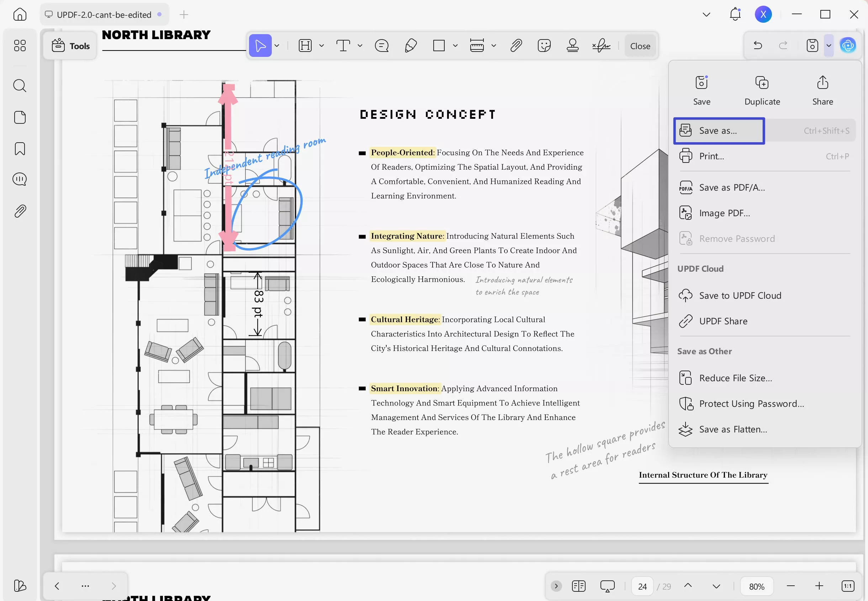Click the page number field showing 24
Screen dimensions: 868x601
[642, 586]
